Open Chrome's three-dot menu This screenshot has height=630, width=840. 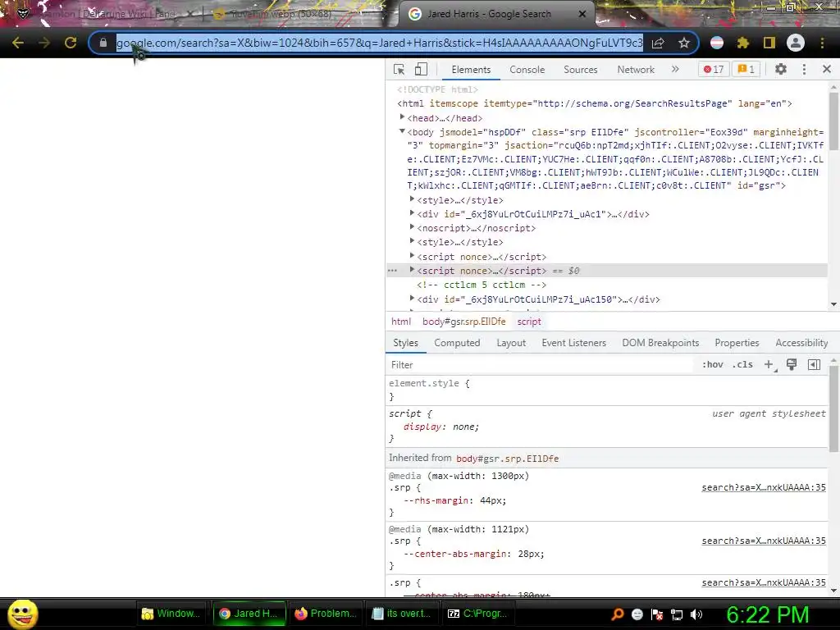tap(822, 43)
